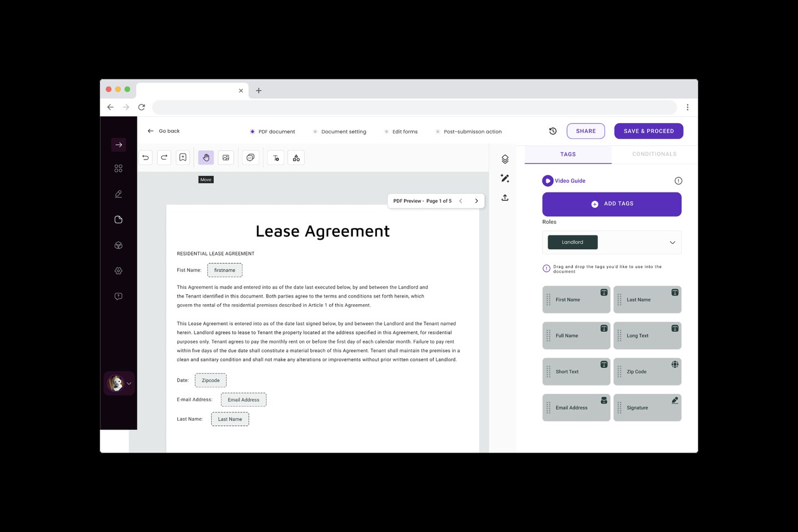Open the user avatar account menu
This screenshot has height=532, width=798.
tap(119, 383)
